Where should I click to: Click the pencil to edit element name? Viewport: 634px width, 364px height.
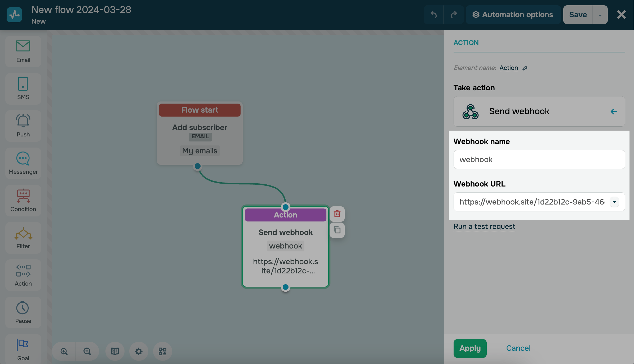point(525,68)
